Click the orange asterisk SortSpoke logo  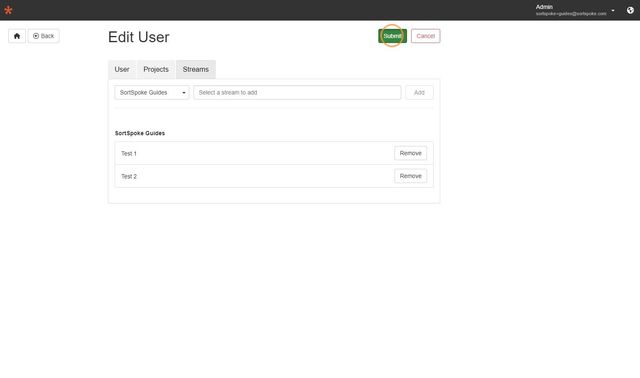coord(8,10)
